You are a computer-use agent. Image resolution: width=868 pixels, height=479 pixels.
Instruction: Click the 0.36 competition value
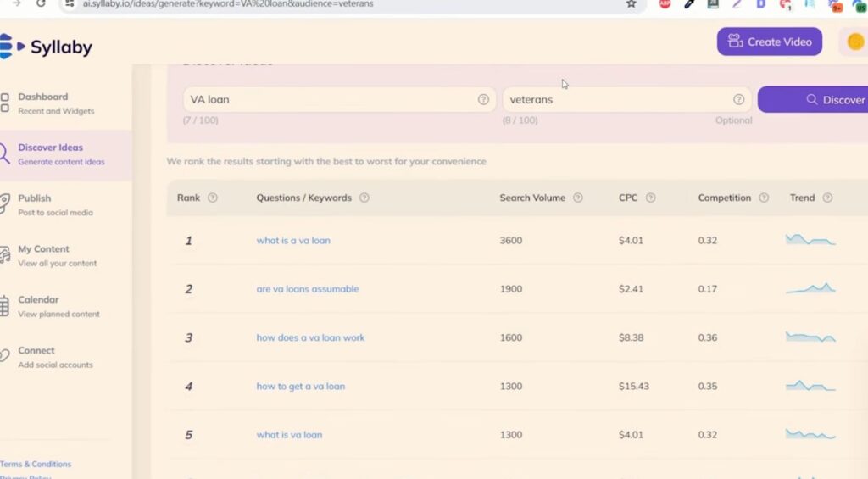(708, 337)
